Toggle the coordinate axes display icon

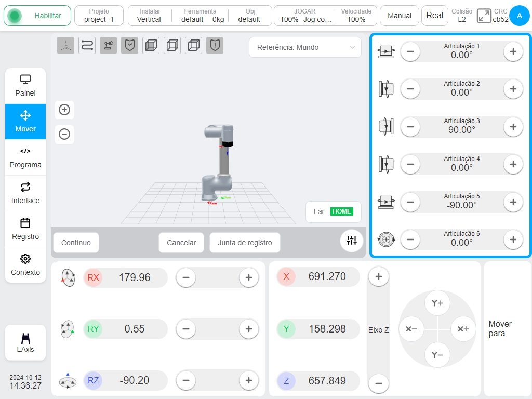point(66,46)
